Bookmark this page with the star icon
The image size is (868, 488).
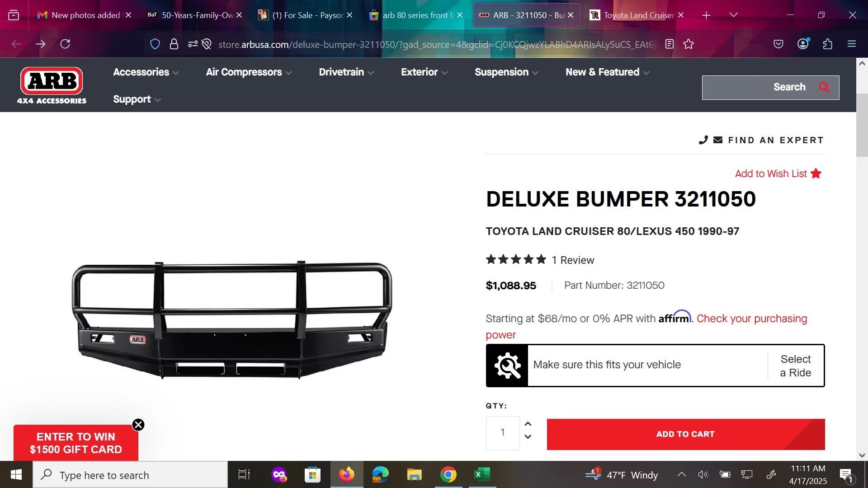pyautogui.click(x=689, y=44)
